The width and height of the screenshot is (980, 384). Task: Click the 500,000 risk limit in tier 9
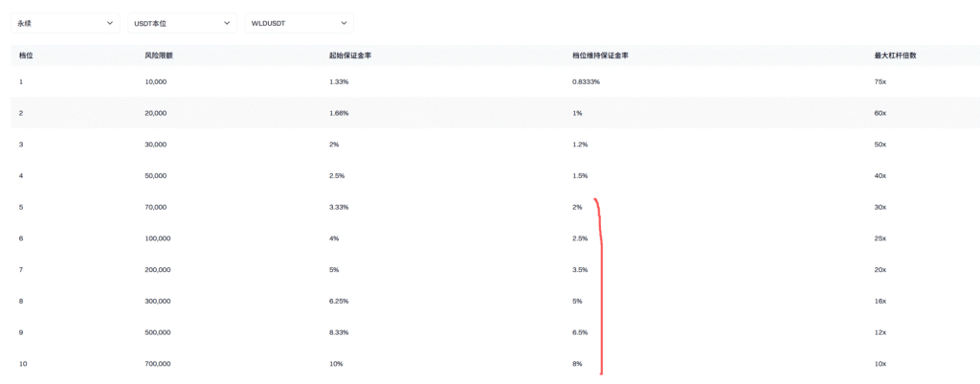click(x=157, y=332)
